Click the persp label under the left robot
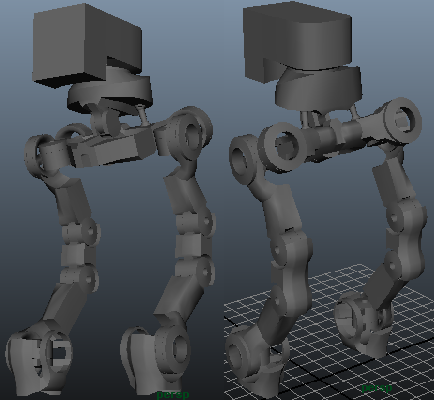Screen dimensions: 434x400 (173, 395)
